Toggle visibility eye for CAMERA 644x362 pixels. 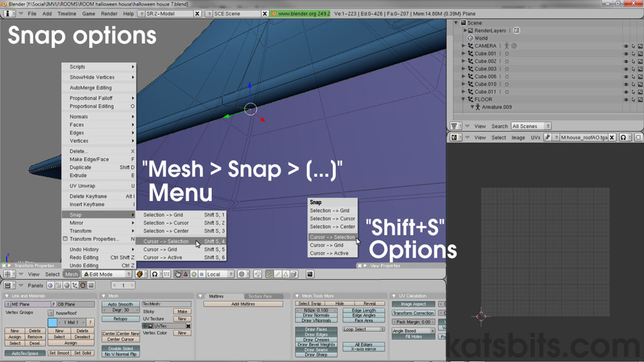tap(626, 46)
